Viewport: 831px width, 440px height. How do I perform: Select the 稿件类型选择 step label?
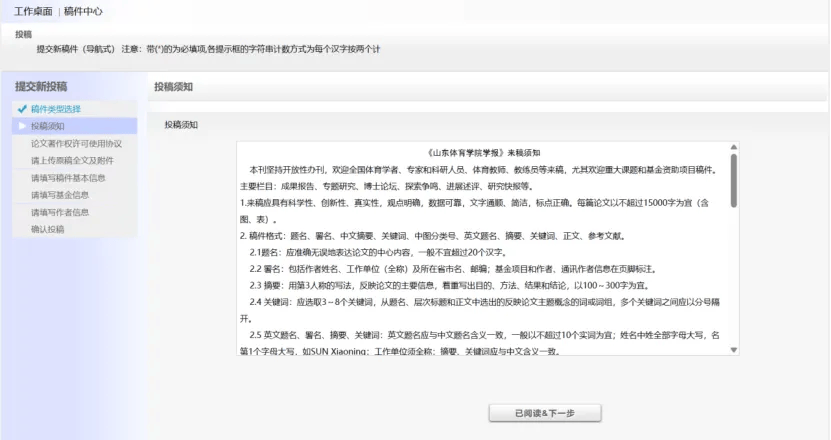(x=56, y=108)
